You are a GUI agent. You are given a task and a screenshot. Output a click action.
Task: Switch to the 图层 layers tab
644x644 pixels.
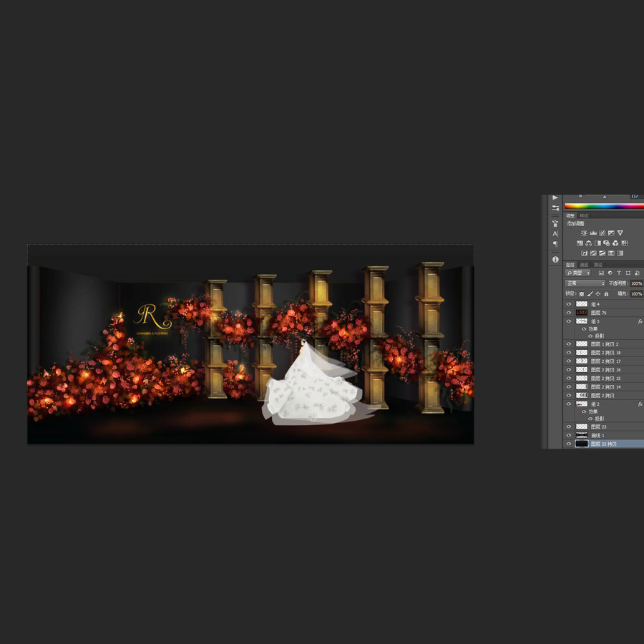tap(570, 265)
